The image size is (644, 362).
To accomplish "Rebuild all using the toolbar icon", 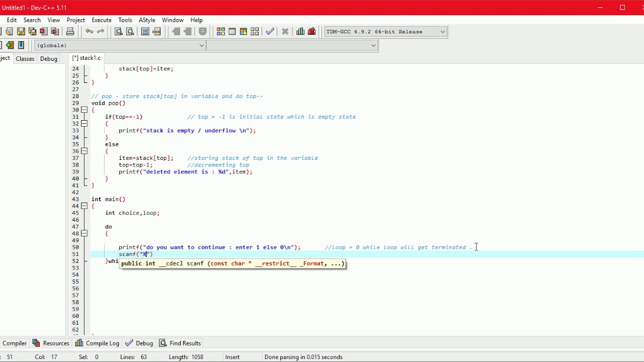I will coord(255,32).
